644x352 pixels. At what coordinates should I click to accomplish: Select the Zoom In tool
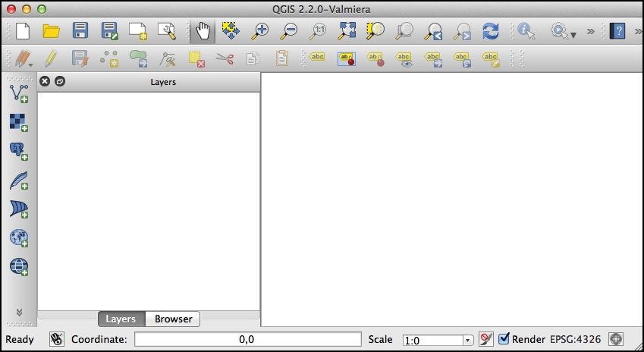pos(260,31)
